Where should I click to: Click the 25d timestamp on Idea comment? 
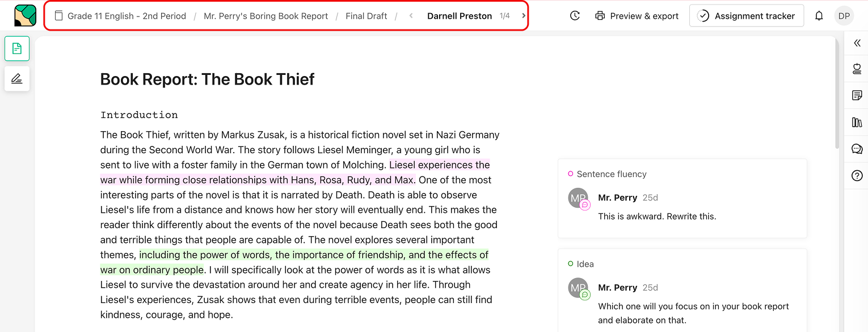click(x=650, y=287)
